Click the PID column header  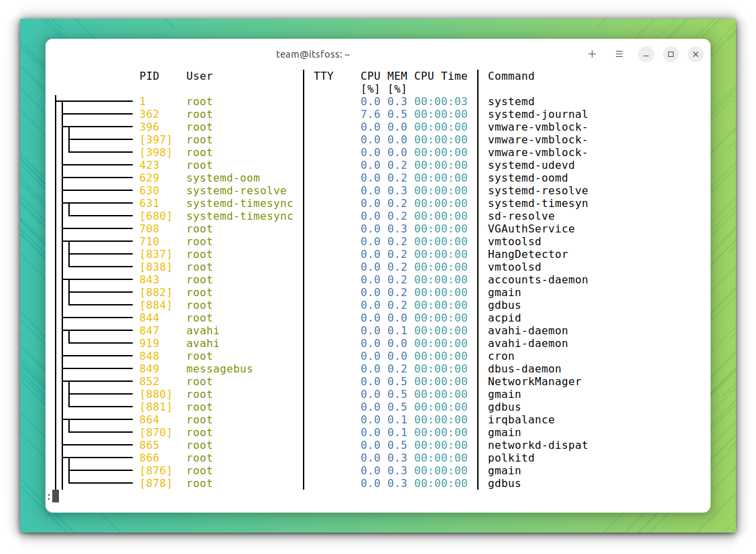coord(149,76)
